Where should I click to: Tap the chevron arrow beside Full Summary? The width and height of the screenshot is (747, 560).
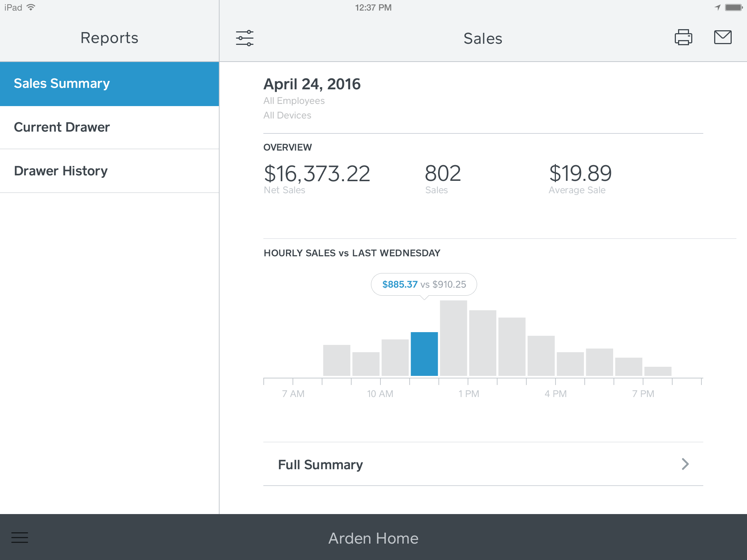[685, 464]
